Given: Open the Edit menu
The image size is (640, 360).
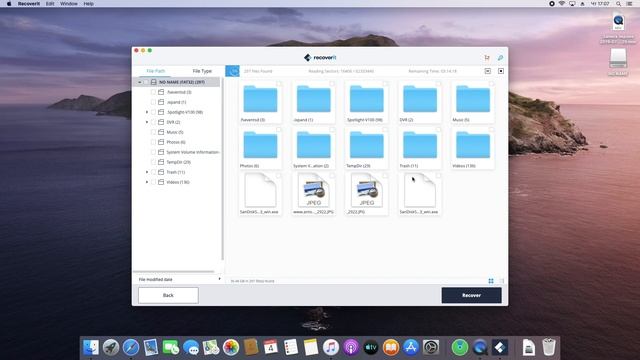Looking at the screenshot, I should 50,4.
